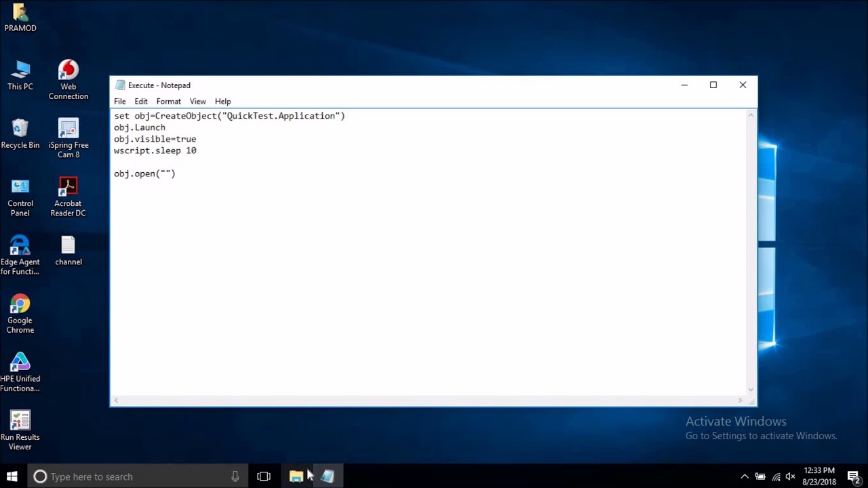Minimize the Notepad window

684,85
